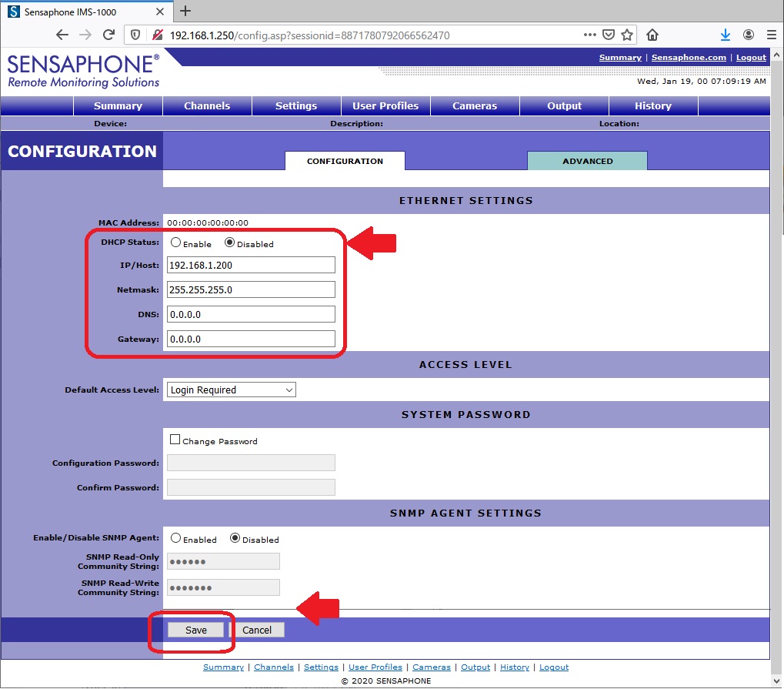Click the Save button
784x689 pixels.
click(196, 630)
